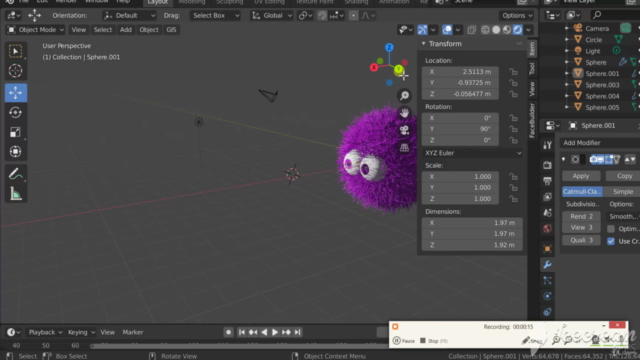
Task: Open the Tool settings properties tab
Action: (x=547, y=145)
